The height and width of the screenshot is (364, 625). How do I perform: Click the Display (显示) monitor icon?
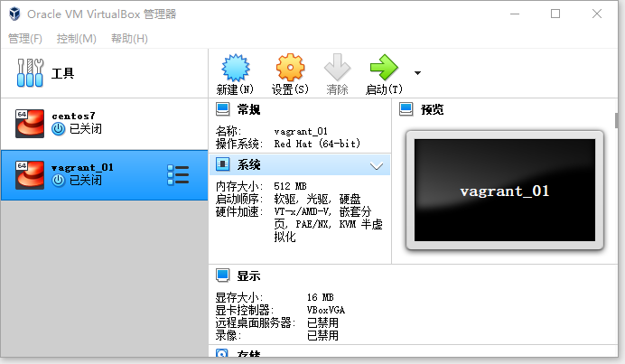tap(223, 275)
